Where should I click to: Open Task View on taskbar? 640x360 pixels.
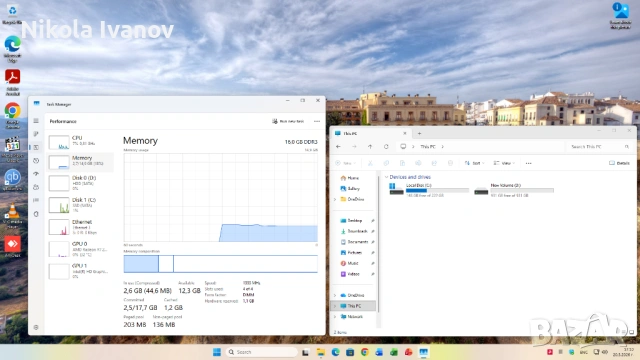click(x=305, y=352)
